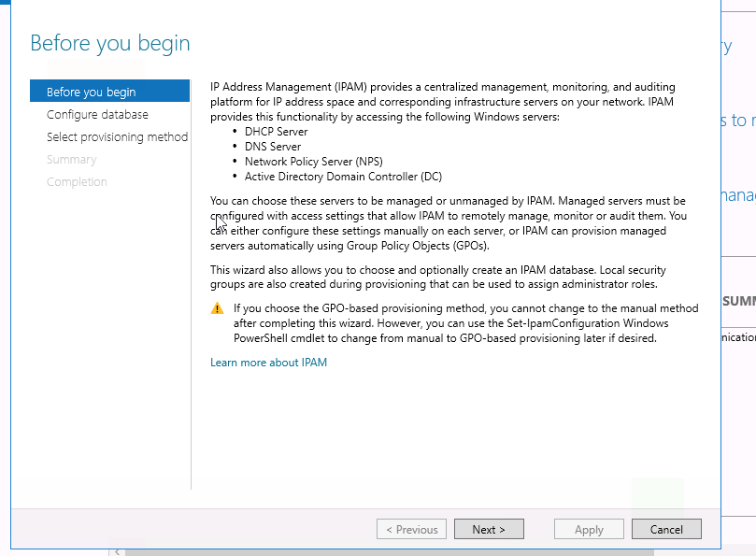The height and width of the screenshot is (556, 756).
Task: Click the Before you begin heading text
Action: click(109, 43)
